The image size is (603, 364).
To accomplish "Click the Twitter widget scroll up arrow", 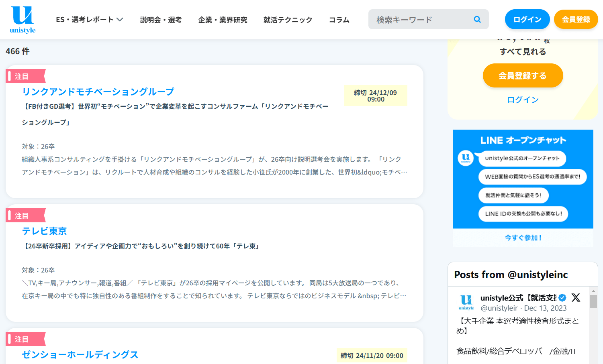I will 593,291.
